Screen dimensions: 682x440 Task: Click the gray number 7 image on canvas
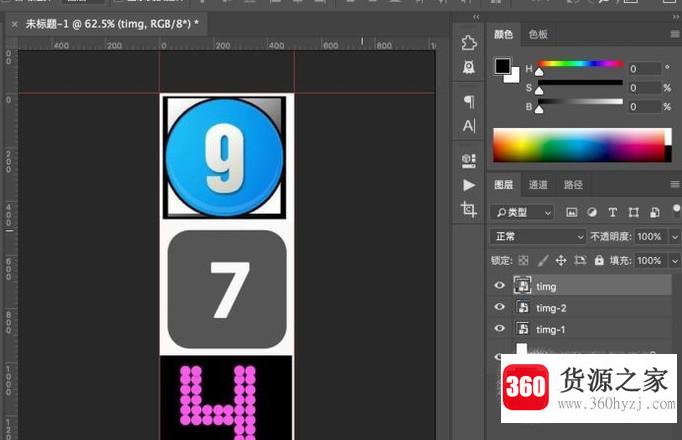tap(227, 289)
